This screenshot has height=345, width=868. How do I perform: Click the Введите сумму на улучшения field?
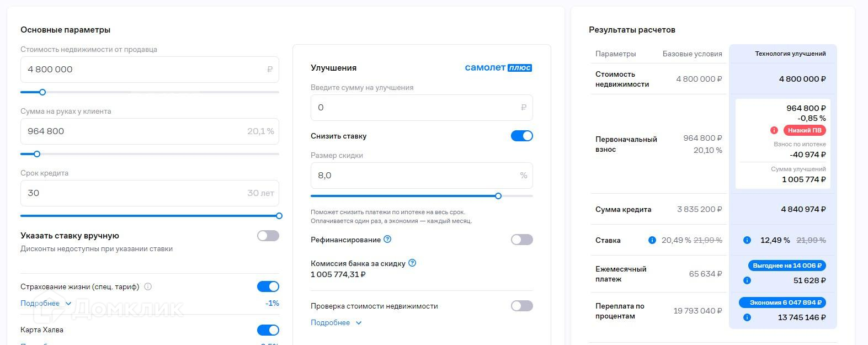click(x=415, y=108)
